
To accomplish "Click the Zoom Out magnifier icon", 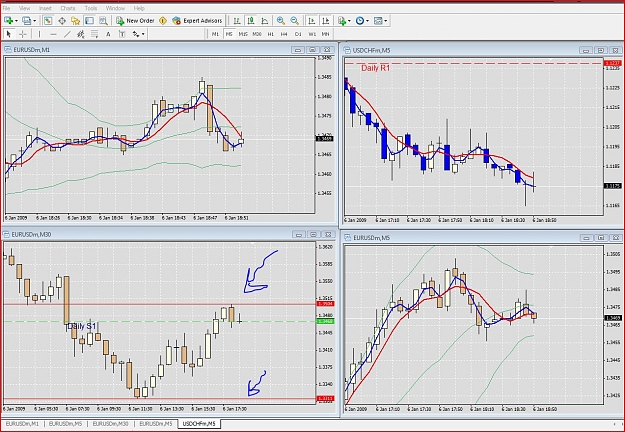I will point(295,21).
